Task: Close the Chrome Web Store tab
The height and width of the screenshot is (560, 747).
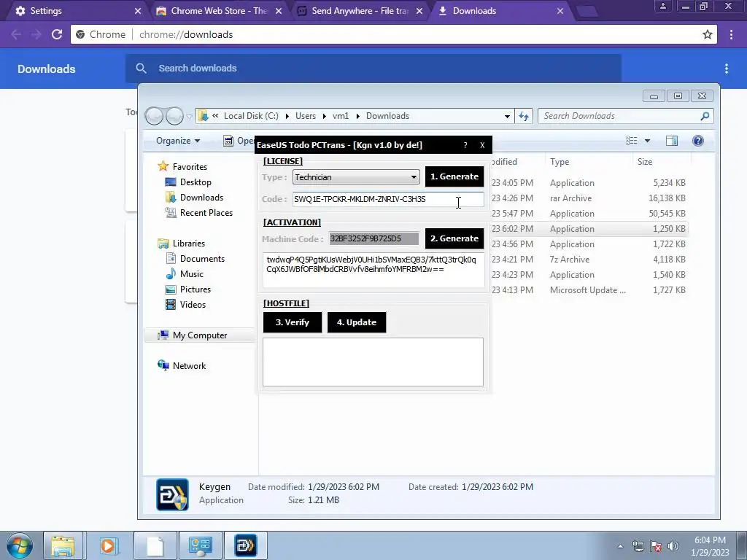Action: (279, 11)
